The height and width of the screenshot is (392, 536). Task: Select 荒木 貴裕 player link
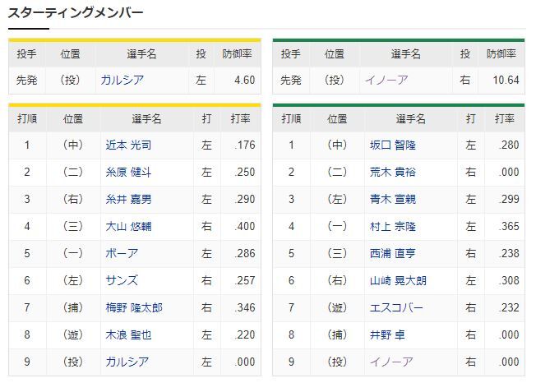(392, 172)
